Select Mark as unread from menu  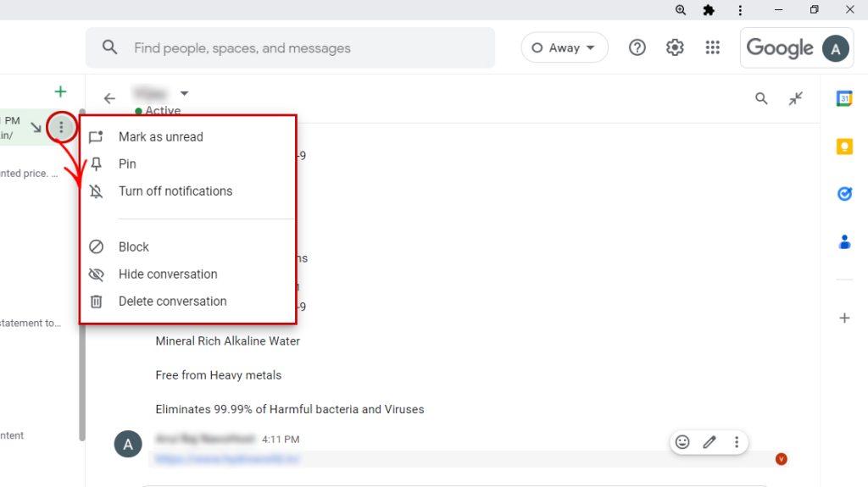[x=160, y=136]
